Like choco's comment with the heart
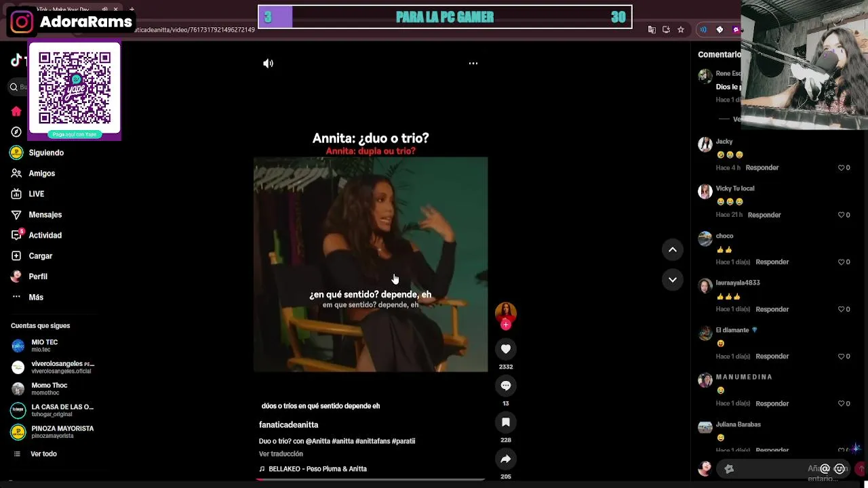Image resolution: width=868 pixels, height=488 pixels. 842,262
